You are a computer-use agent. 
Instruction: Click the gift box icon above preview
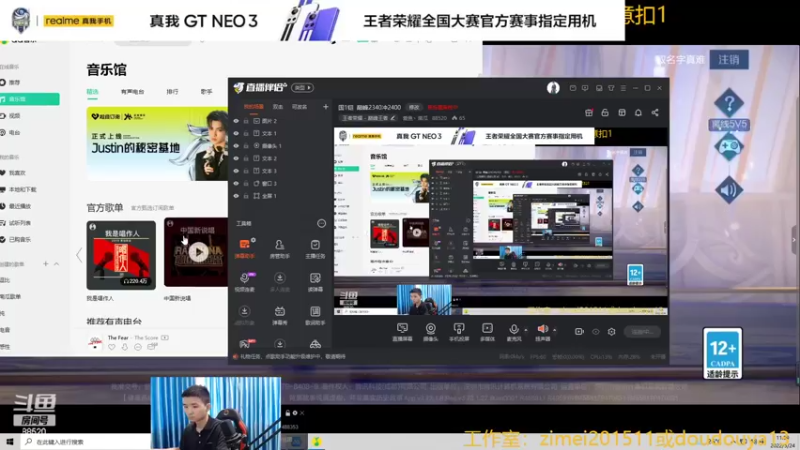click(589, 113)
